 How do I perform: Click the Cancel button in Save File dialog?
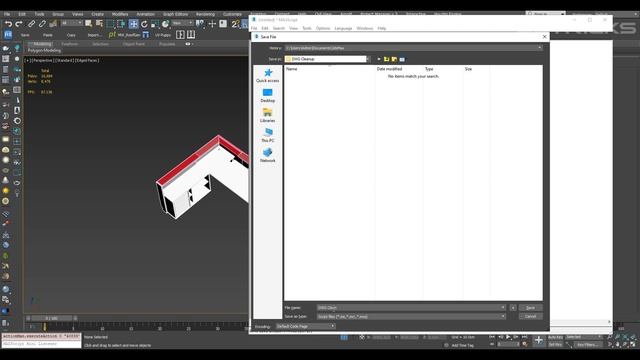[x=530, y=316]
